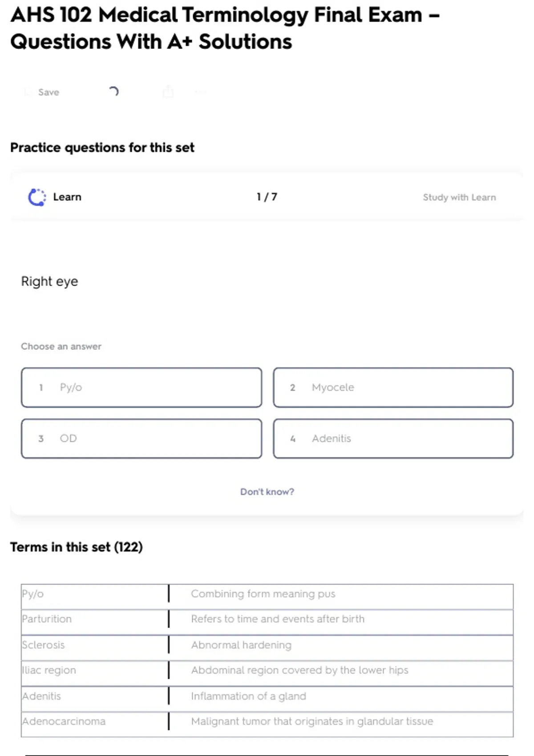
Task: Select answer option Myocele
Action: (393, 387)
